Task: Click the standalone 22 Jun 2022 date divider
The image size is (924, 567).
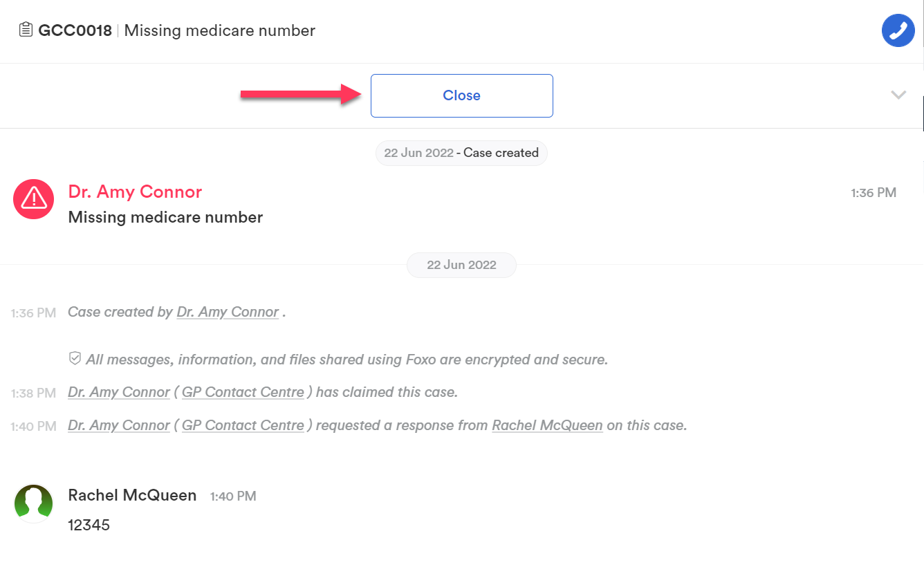Action: tap(461, 265)
